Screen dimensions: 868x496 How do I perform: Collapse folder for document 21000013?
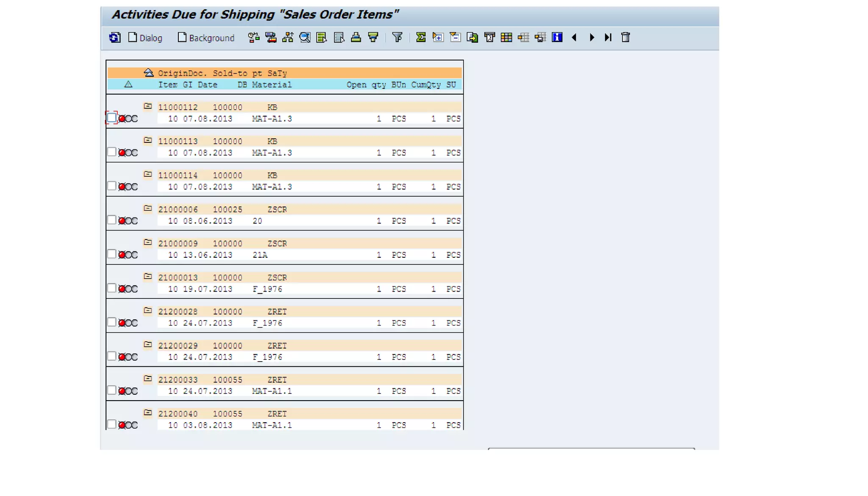click(147, 277)
